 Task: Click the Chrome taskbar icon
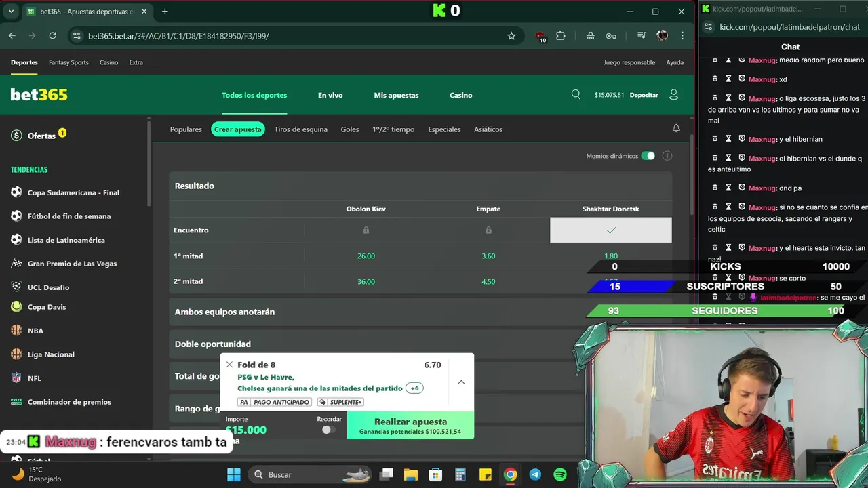click(x=510, y=474)
